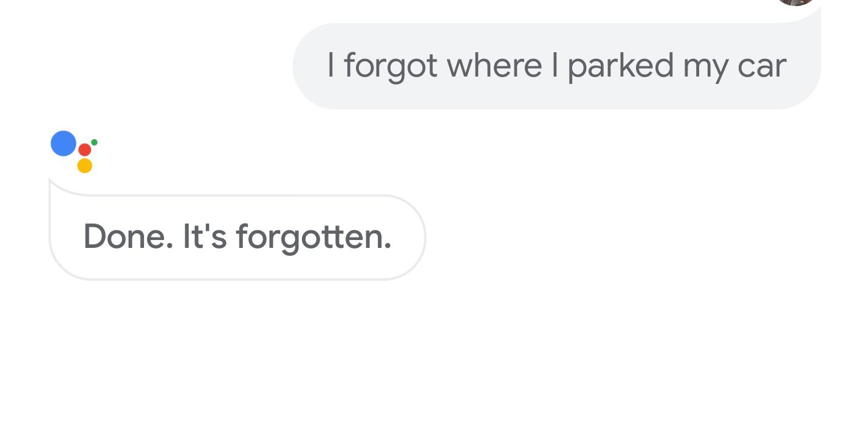Click the word 'forgotten.' in the reply
The width and height of the screenshot is (868, 432).
pos(313,238)
